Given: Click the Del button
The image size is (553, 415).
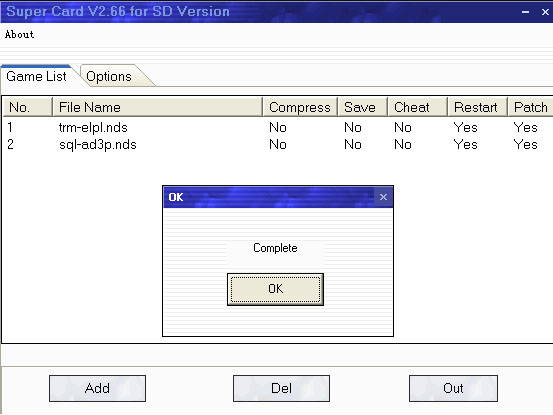Looking at the screenshot, I should pyautogui.click(x=281, y=388).
